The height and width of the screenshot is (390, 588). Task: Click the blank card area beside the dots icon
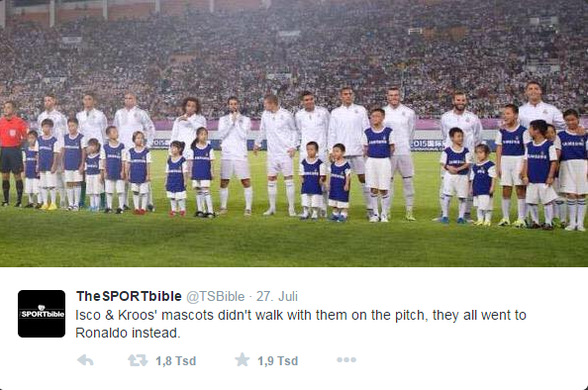pos(469,360)
